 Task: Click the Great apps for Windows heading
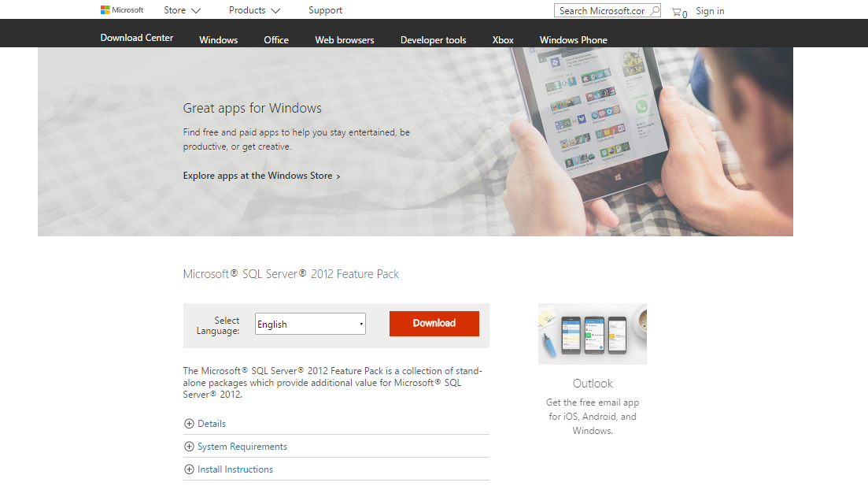point(253,108)
